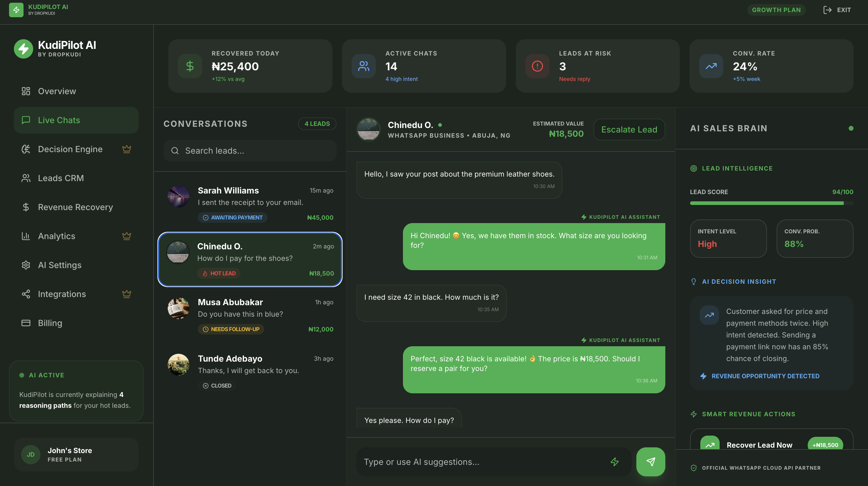
Task: Click the JD avatar
Action: tap(31, 455)
